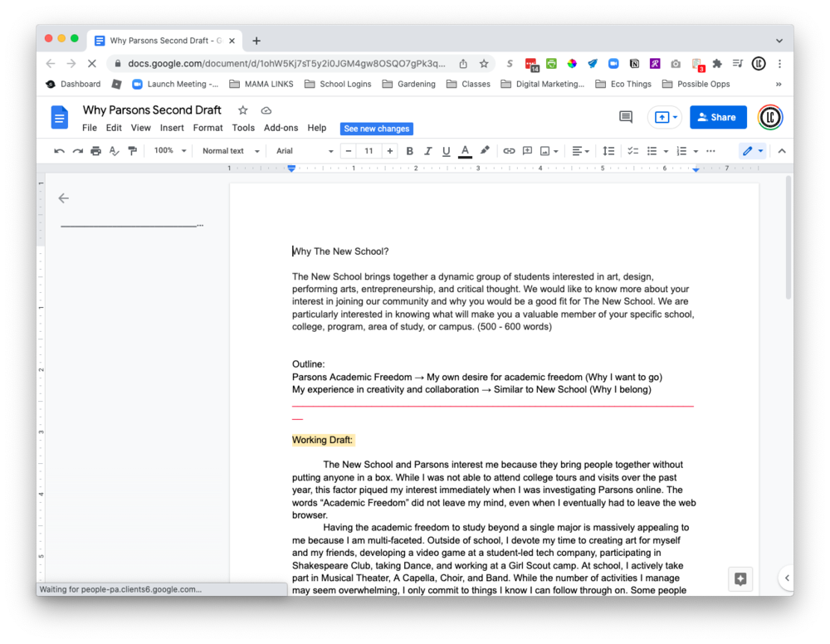Toggle underline formatting

tap(447, 151)
